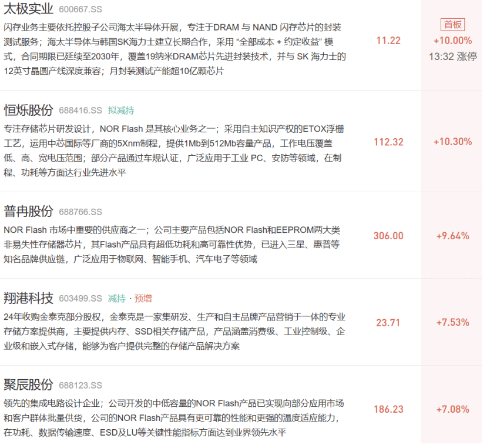This screenshot has height=448, width=490.
Task: Click the +10.00% change for 太极实业
Action: [x=452, y=41]
